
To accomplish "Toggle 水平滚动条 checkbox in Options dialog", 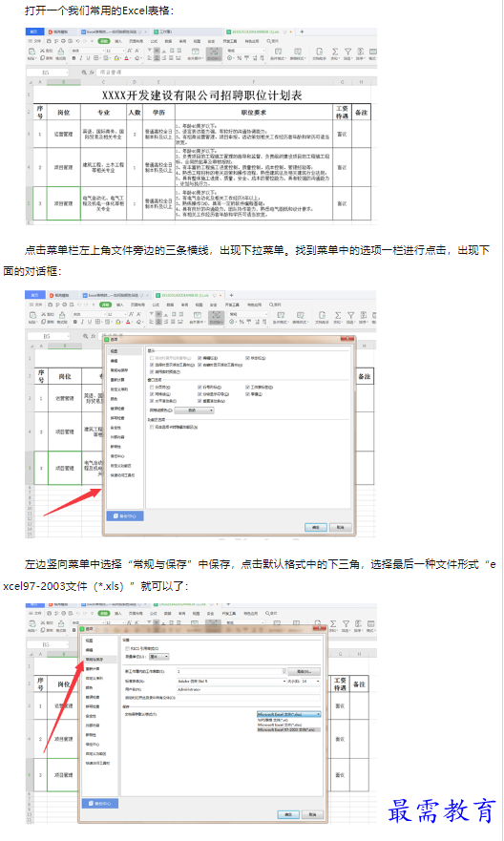I will [152, 401].
